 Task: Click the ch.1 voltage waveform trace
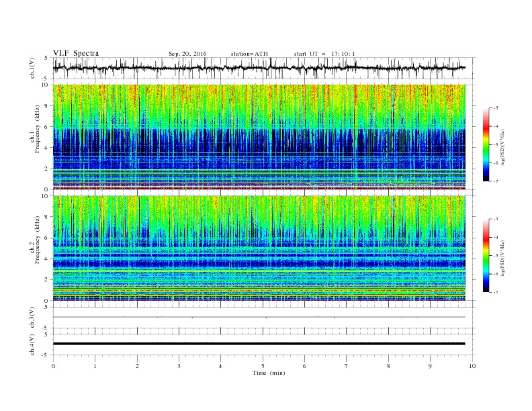[259, 68]
